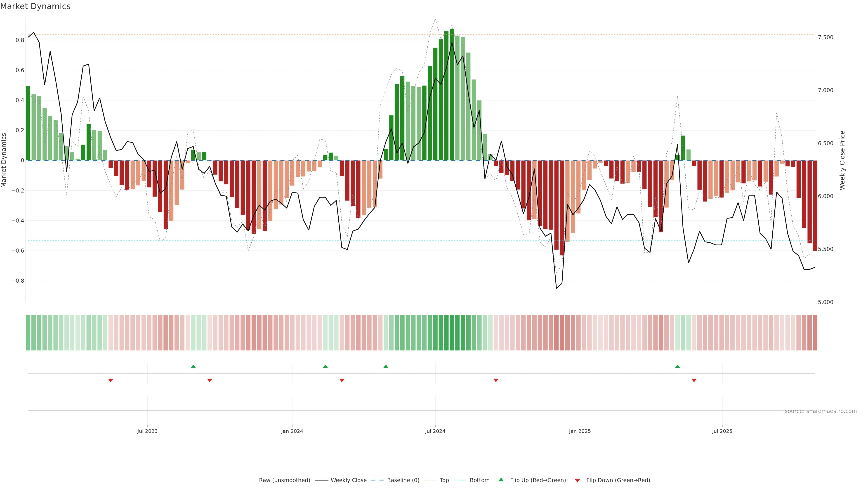Screen dimensions: 868x488
Task: Click the darkest green cell in heatmap strip
Action: click(x=452, y=332)
